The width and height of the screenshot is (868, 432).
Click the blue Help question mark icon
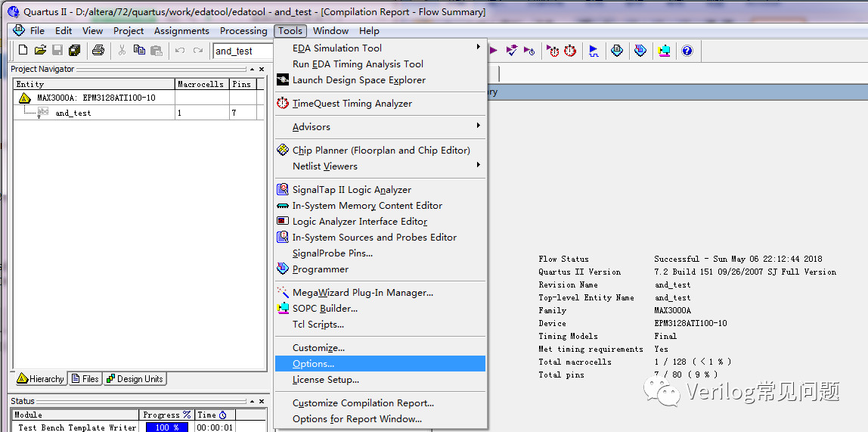click(x=687, y=51)
